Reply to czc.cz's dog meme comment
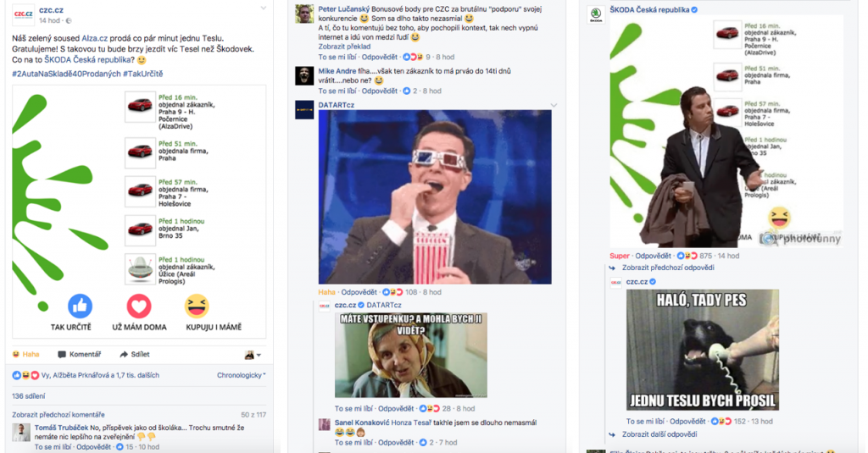The height and width of the screenshot is (453, 868). (x=687, y=422)
